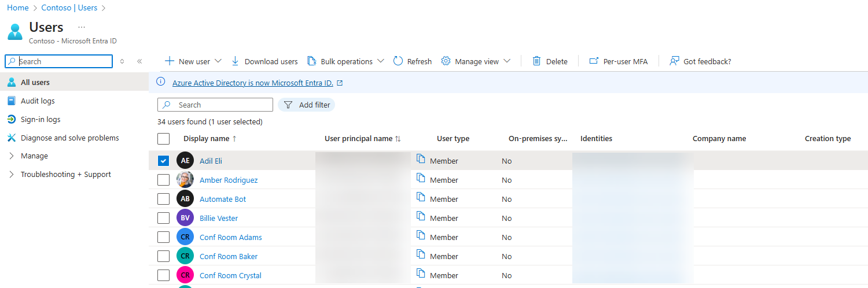Copy the user principal name for Adil Eli
The width and height of the screenshot is (868, 288).
pos(421,159)
